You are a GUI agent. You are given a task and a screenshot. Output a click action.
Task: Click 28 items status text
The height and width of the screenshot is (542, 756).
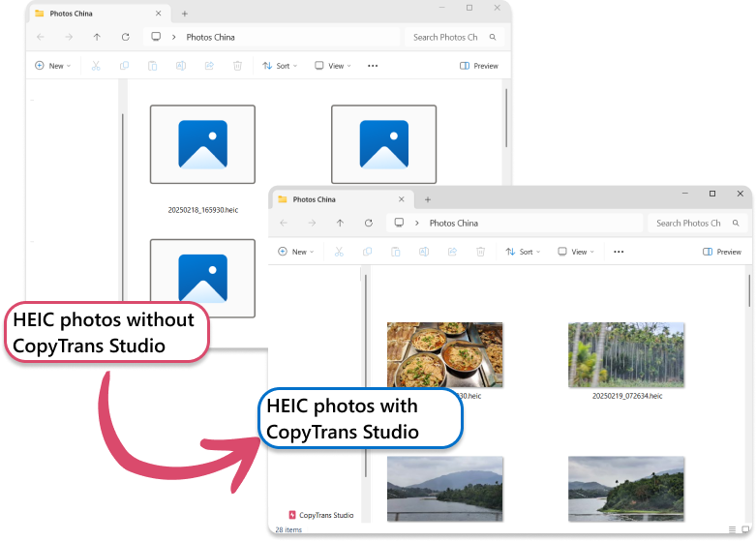point(288,529)
